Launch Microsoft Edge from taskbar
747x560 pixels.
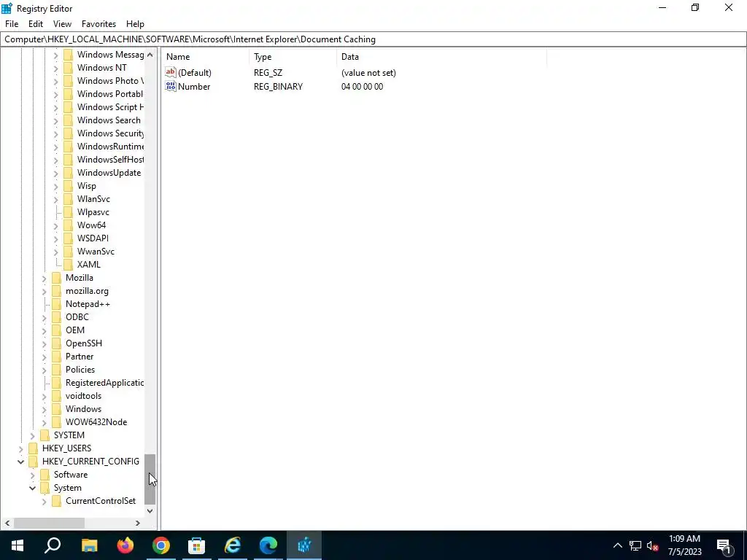point(268,545)
